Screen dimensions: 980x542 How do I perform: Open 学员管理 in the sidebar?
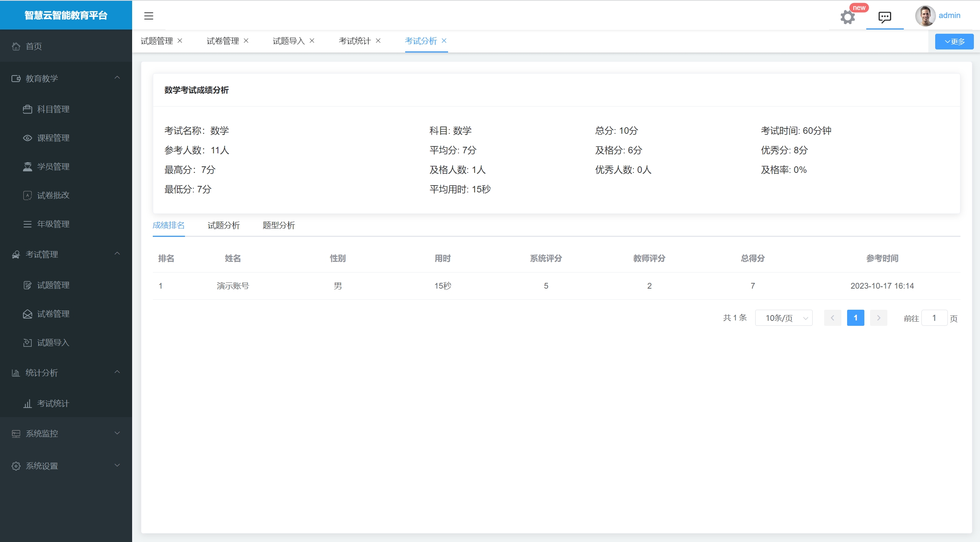click(x=53, y=167)
